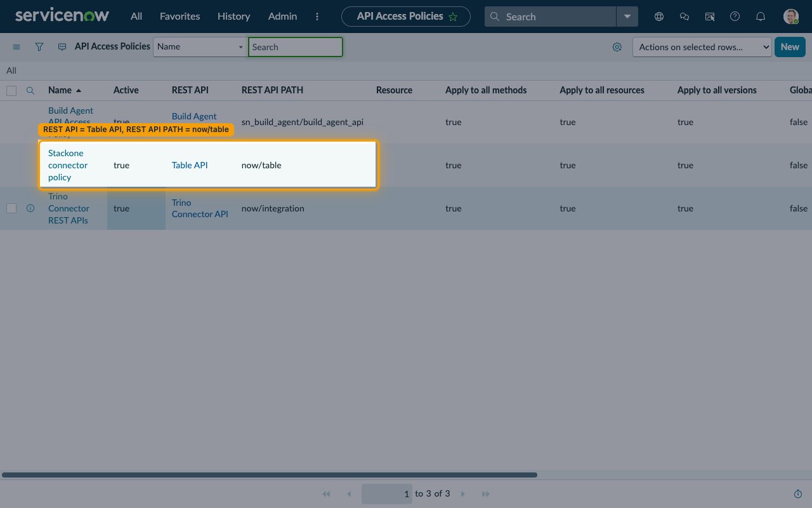
Task: Open the help question mark icon
Action: click(x=735, y=17)
